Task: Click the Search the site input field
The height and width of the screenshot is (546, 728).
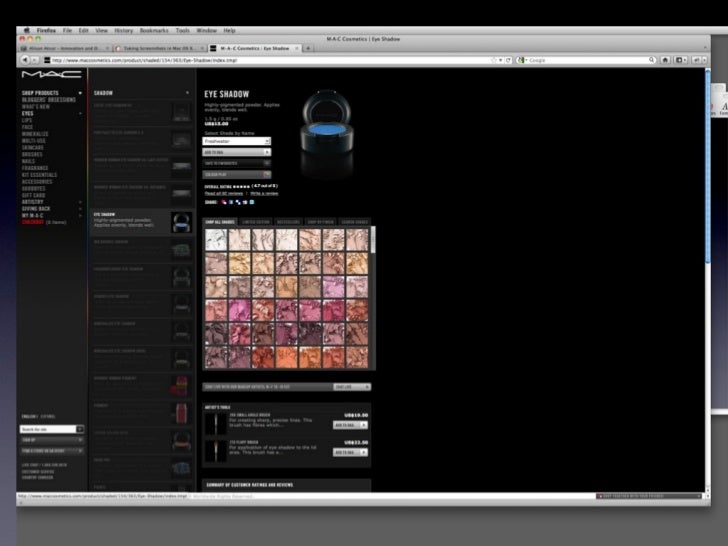Action: (x=48, y=429)
